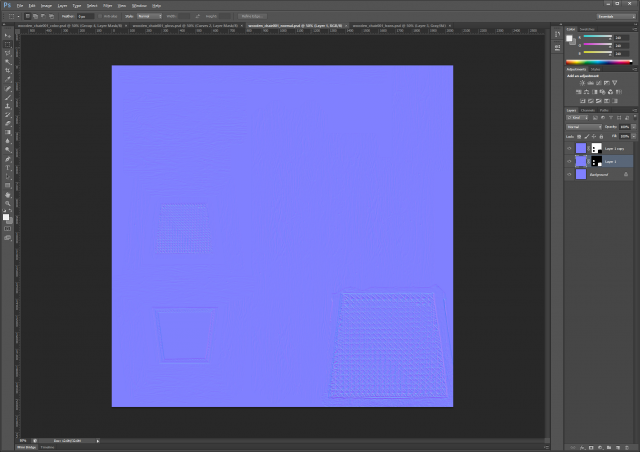Open the Layers panel flyout menu
The width and height of the screenshot is (640, 452).
[x=635, y=110]
